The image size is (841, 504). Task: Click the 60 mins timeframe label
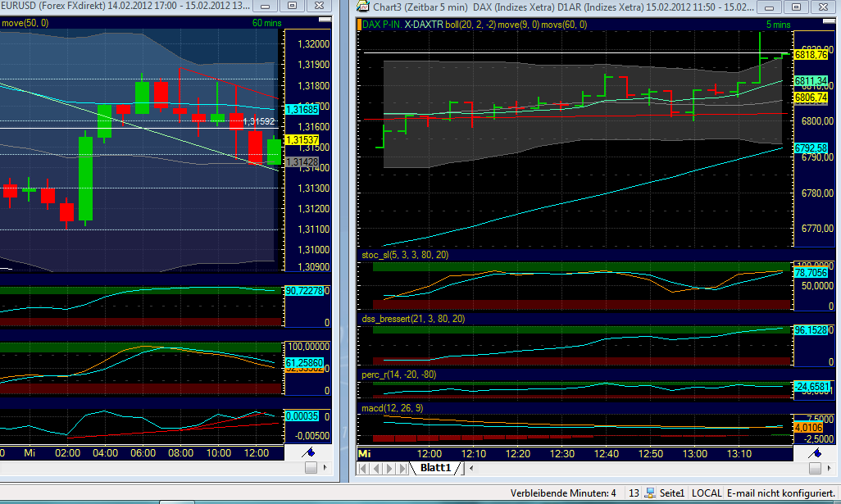coord(266,23)
